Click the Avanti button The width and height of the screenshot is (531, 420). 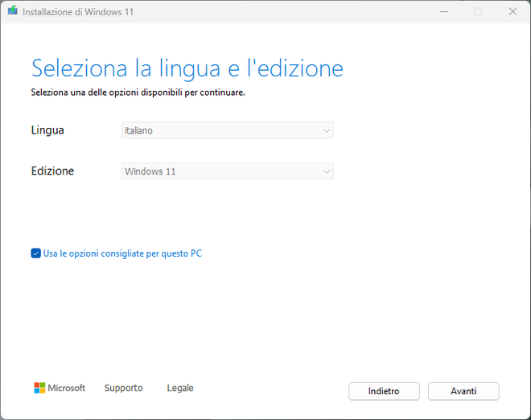coord(463,391)
